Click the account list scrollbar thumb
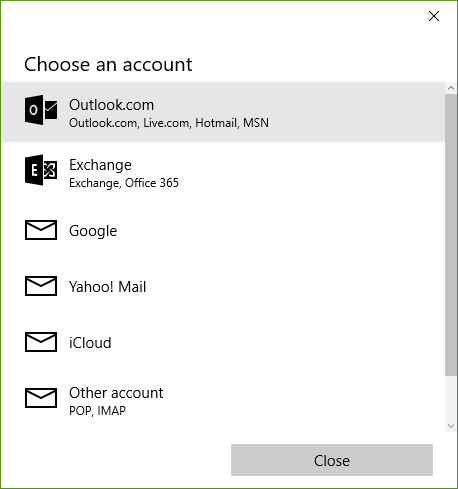This screenshot has width=458, height=489. 451,234
